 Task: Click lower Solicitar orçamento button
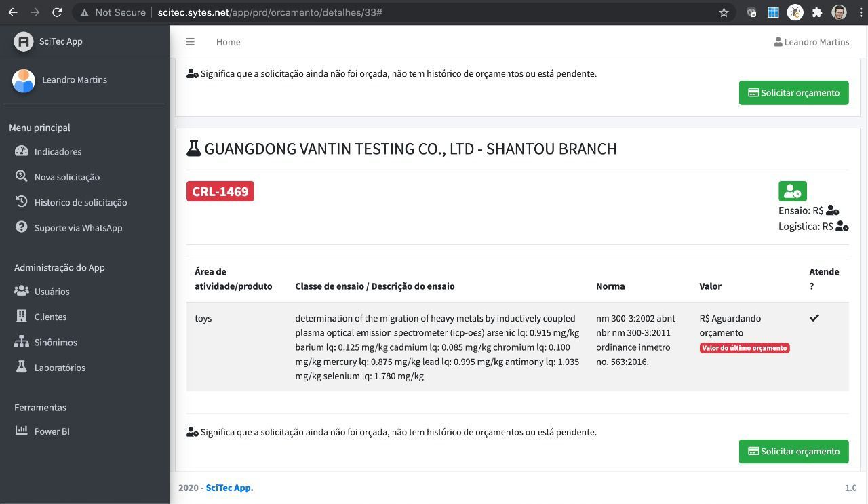[794, 451]
